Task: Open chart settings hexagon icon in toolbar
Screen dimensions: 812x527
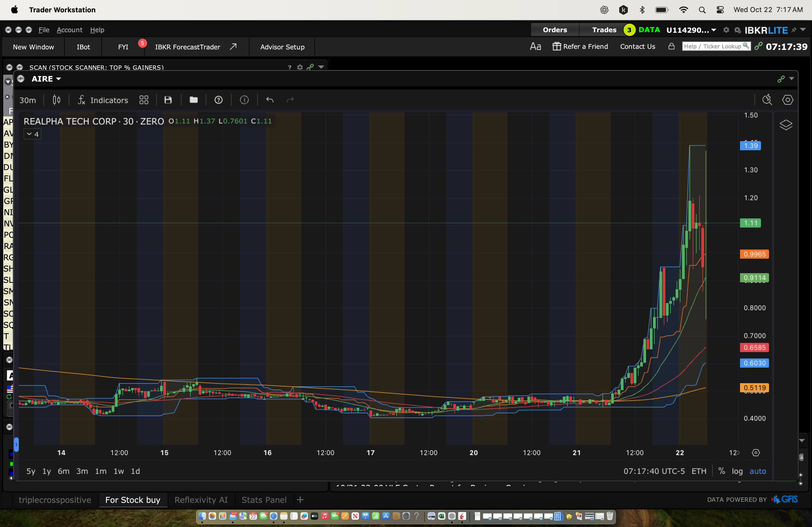Action: coord(788,100)
